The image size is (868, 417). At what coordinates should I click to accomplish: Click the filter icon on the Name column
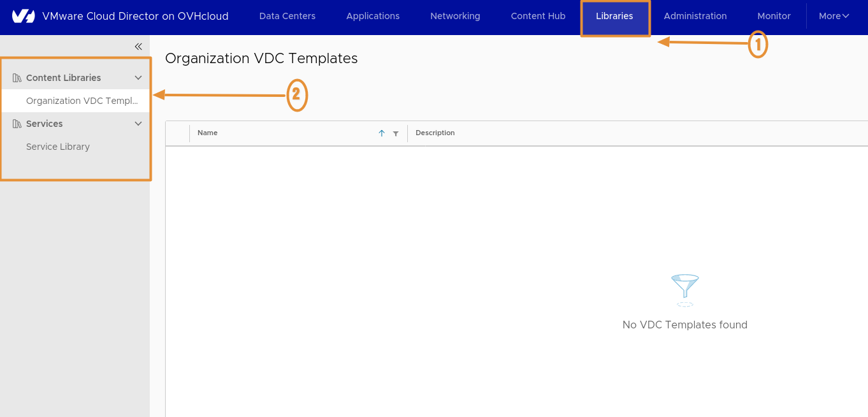coord(396,133)
